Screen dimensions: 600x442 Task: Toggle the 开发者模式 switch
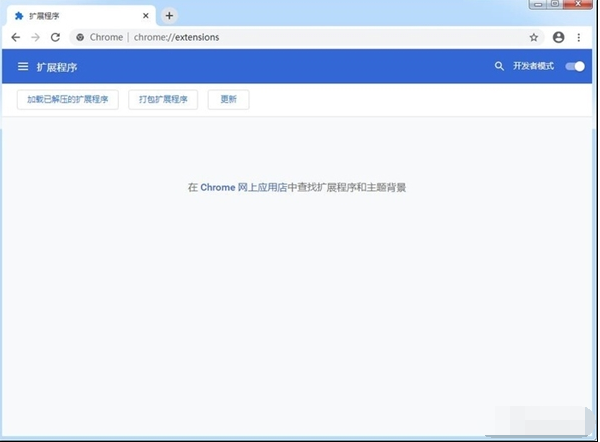coord(575,67)
